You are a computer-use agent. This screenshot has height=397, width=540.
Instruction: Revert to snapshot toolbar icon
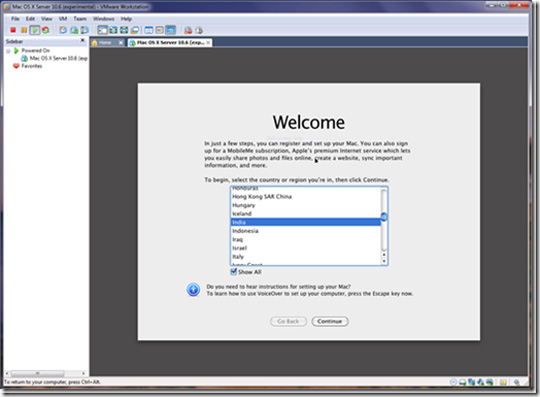pyautogui.click(x=74, y=30)
